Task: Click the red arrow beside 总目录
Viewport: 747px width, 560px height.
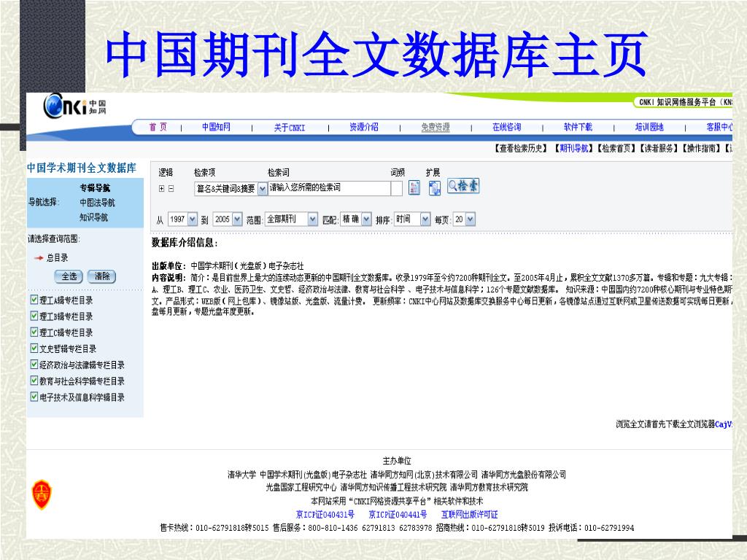Action: click(x=39, y=257)
